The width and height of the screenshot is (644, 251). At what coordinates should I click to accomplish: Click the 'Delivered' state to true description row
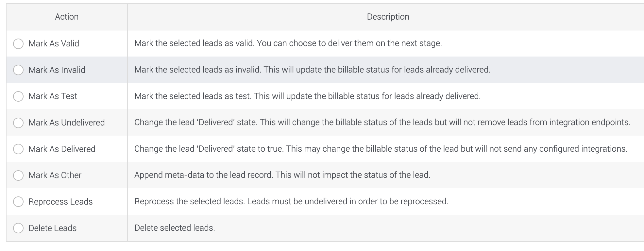click(381, 149)
